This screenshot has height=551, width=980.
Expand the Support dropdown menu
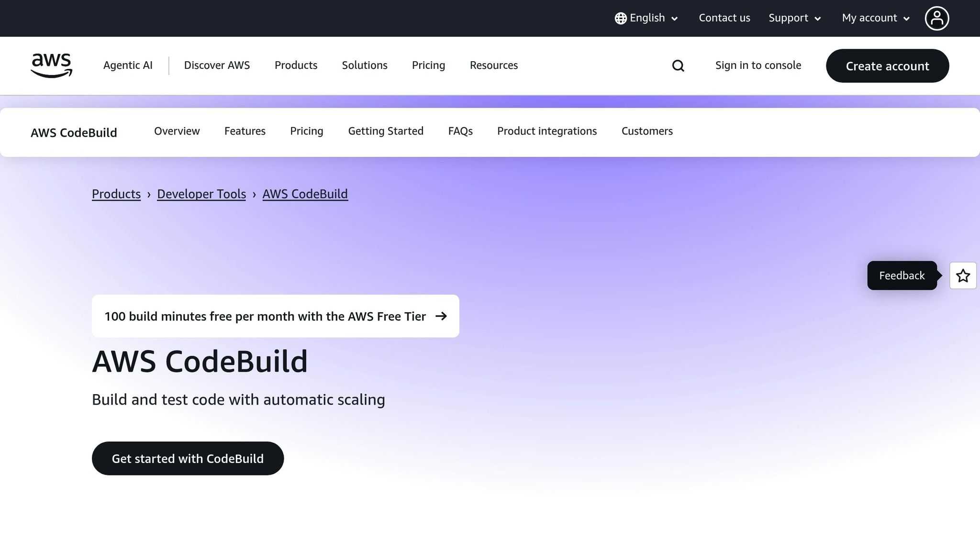point(795,18)
